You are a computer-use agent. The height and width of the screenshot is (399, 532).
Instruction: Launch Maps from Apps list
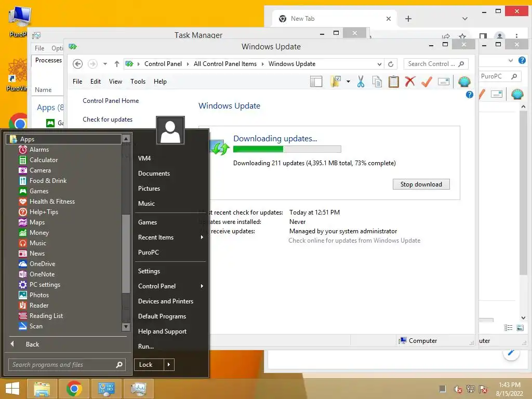click(32, 222)
